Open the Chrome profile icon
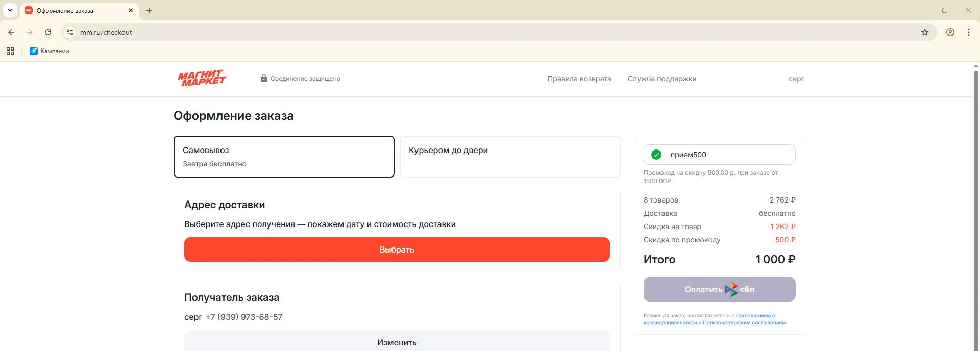 pyautogui.click(x=950, y=32)
